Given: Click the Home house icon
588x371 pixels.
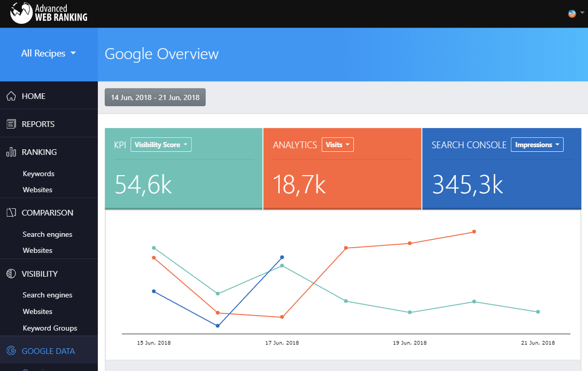Looking at the screenshot, I should tap(11, 96).
